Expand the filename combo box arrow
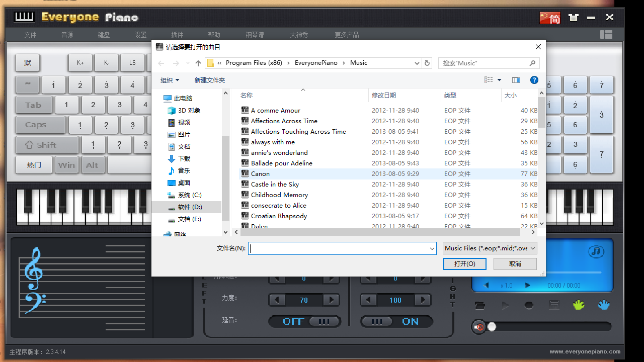This screenshot has width=644, height=362. [x=432, y=248]
